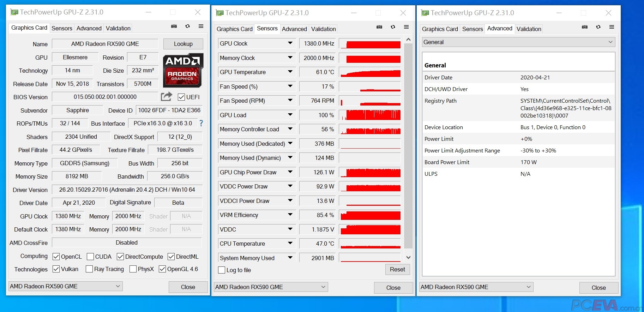Click Close button in middle Sensors window
The width and height of the screenshot is (644, 312).
tap(393, 288)
